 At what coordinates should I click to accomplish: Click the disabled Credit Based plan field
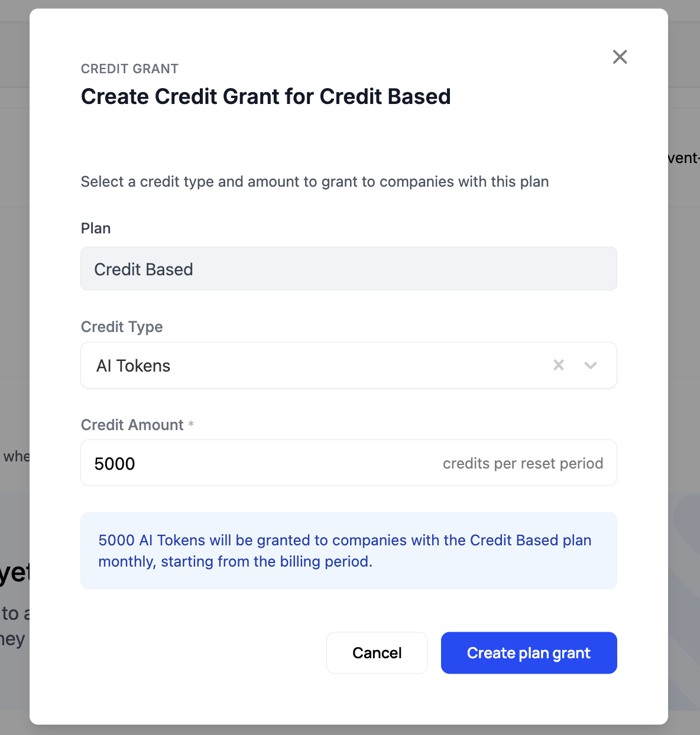coord(348,269)
